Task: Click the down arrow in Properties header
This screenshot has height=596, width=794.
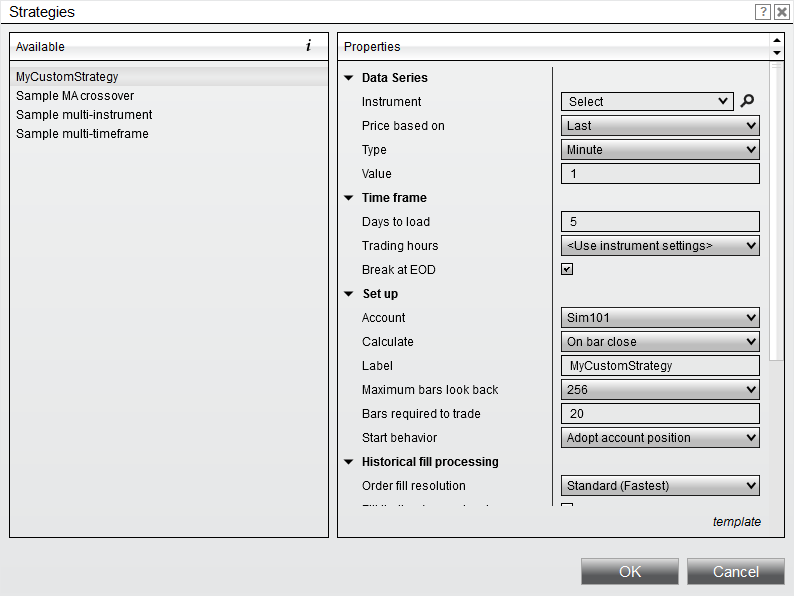Action: pos(777,52)
